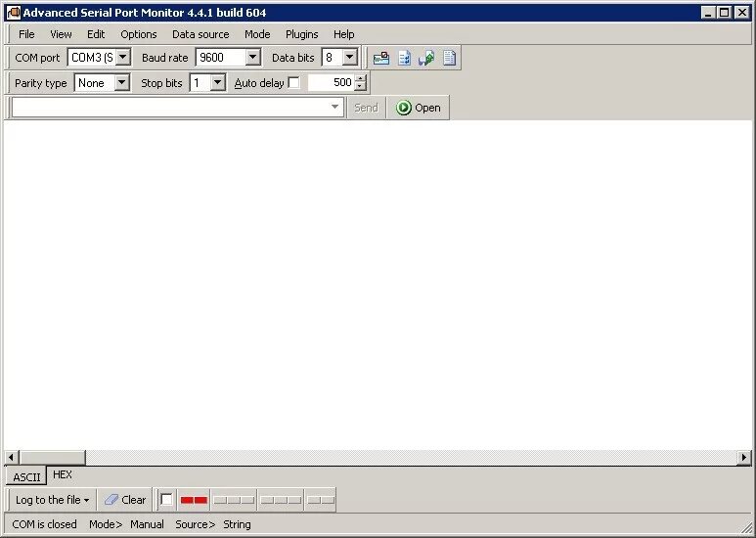Click the waveform-with-checkbox toolbar icon

point(380,58)
